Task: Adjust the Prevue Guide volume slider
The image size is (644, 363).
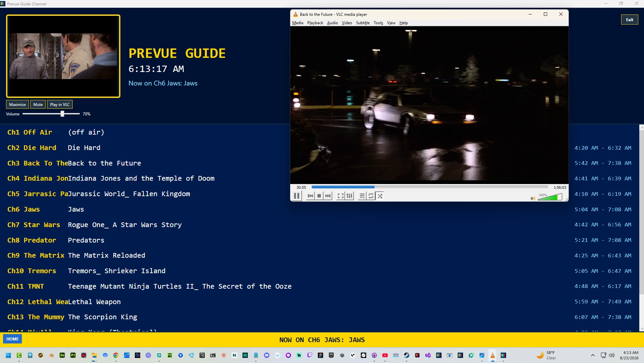Action: pyautogui.click(x=51, y=114)
